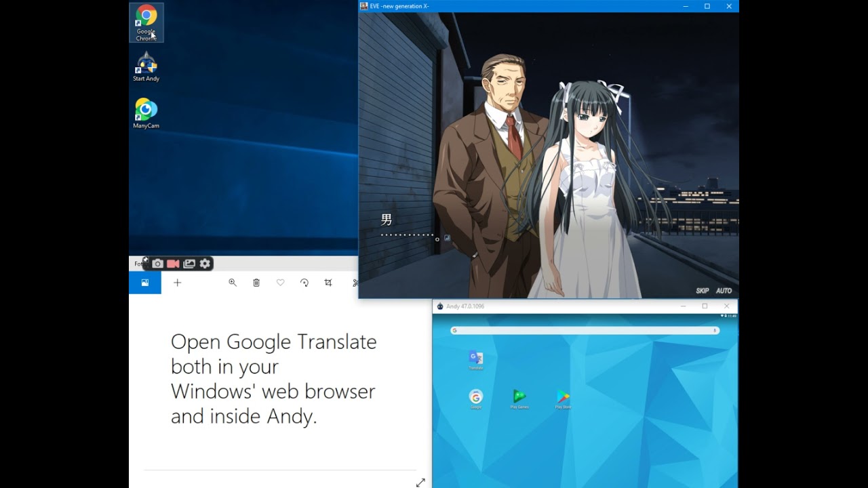This screenshot has height=488, width=868.
Task: Minimize the Andy emulator window
Action: click(683, 306)
